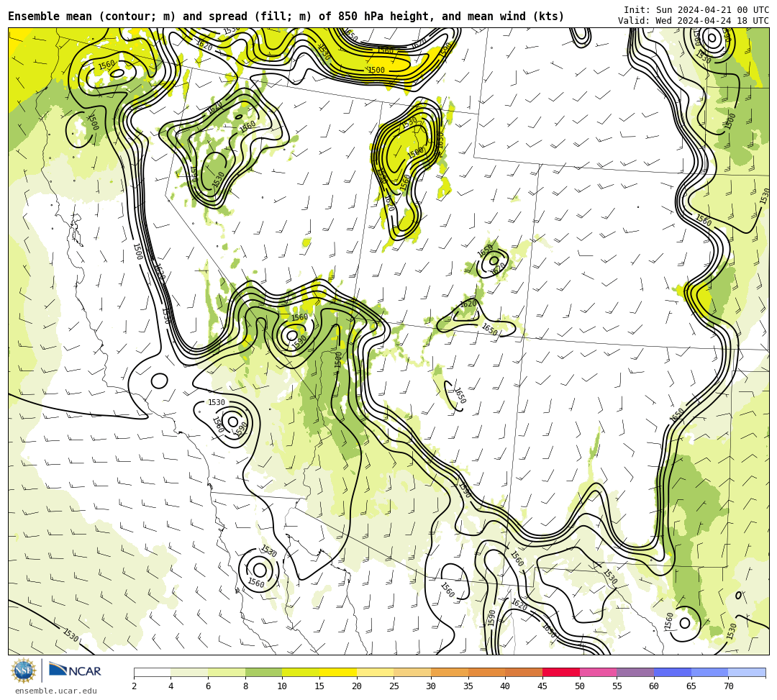The image size is (777, 700).
Task: Select the orange 35–40 colorbar swatch
Action: (x=486, y=672)
